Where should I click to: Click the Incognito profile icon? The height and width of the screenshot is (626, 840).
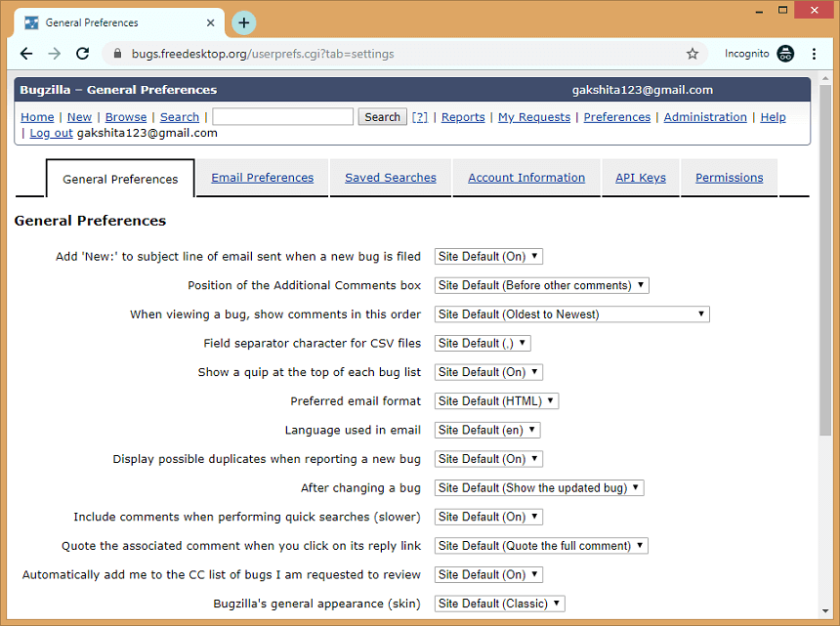(785, 54)
